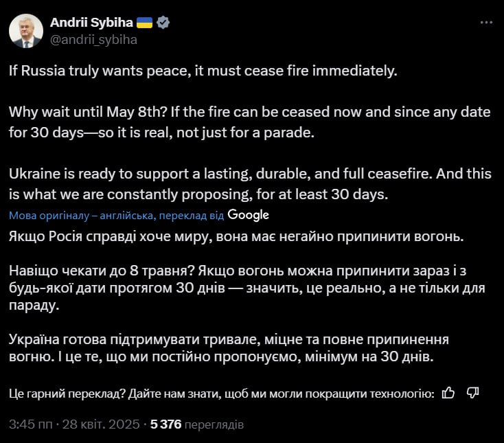Rate the translation with thumbs down

point(472,393)
